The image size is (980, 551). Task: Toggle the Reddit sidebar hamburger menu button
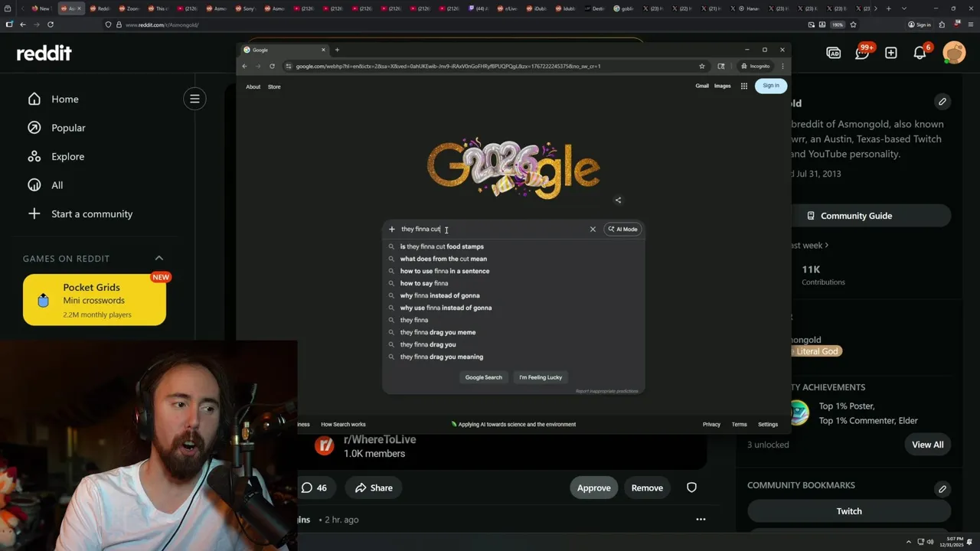tap(194, 98)
